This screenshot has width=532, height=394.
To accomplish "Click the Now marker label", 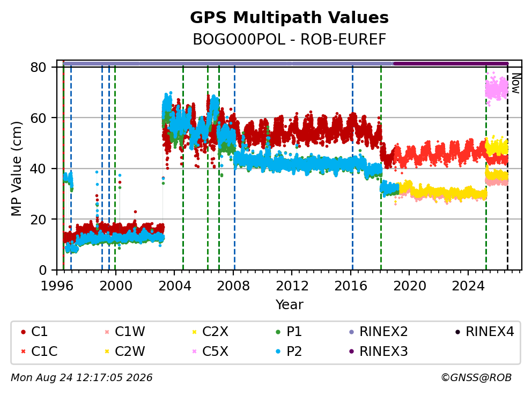I will (516, 84).
